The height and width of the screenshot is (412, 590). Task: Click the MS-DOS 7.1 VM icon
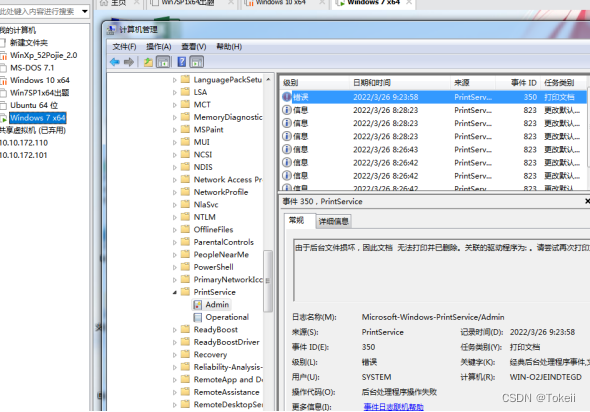[x=3, y=68]
